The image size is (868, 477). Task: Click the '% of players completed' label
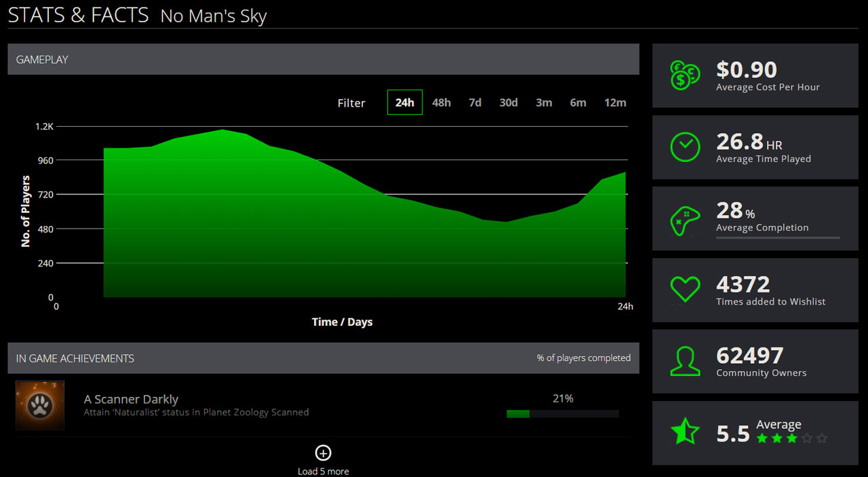(x=584, y=358)
